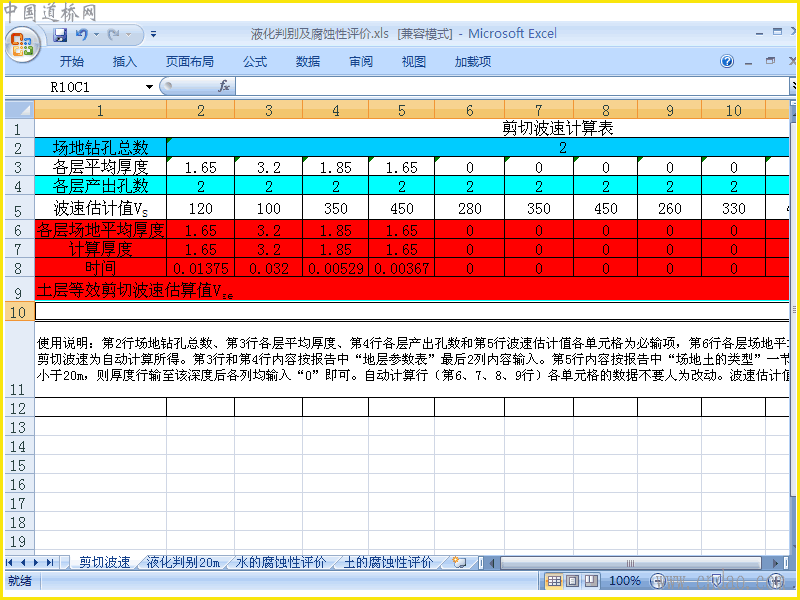Open the Redo history dropdown arrow

[128, 35]
